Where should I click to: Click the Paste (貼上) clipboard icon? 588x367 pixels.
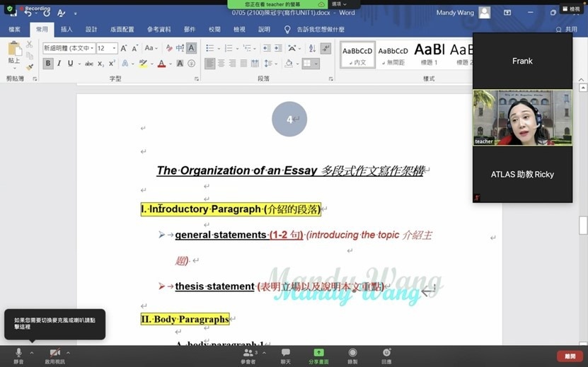(14, 49)
